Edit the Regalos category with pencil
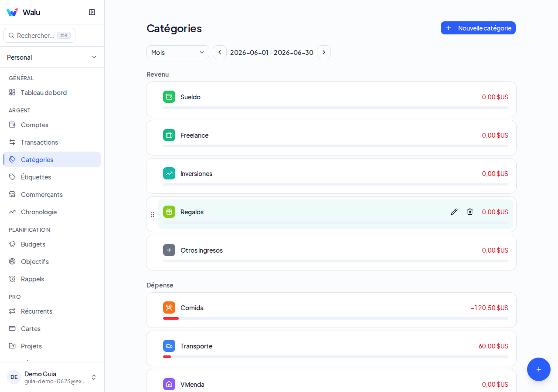The image size is (558, 392). [x=454, y=212]
